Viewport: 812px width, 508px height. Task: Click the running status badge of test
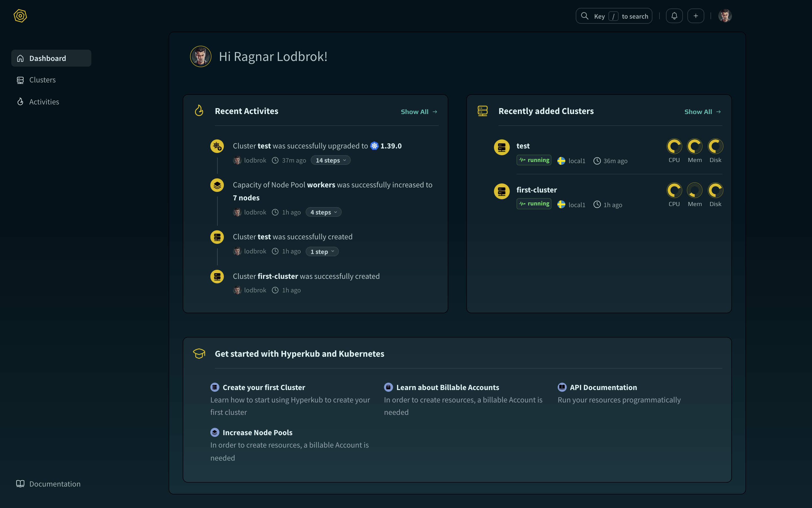(x=534, y=160)
